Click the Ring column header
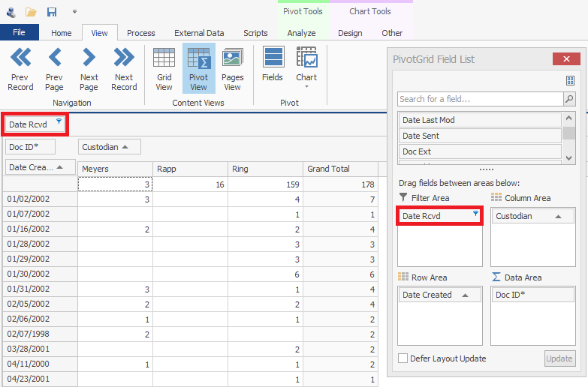 (x=265, y=169)
